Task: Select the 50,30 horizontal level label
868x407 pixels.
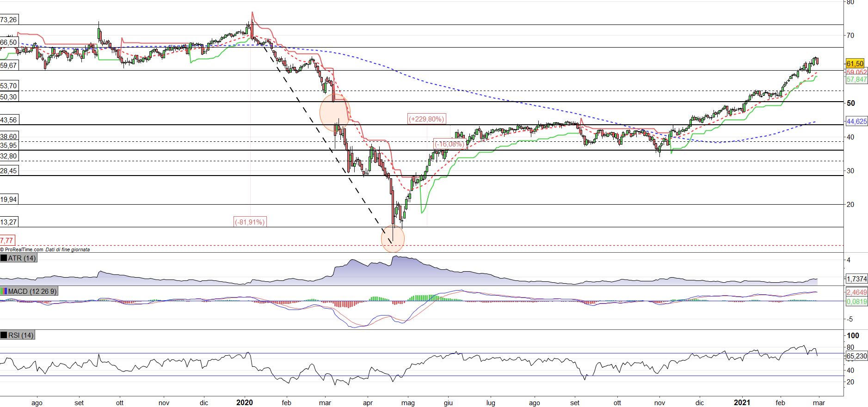Action: tap(9, 97)
